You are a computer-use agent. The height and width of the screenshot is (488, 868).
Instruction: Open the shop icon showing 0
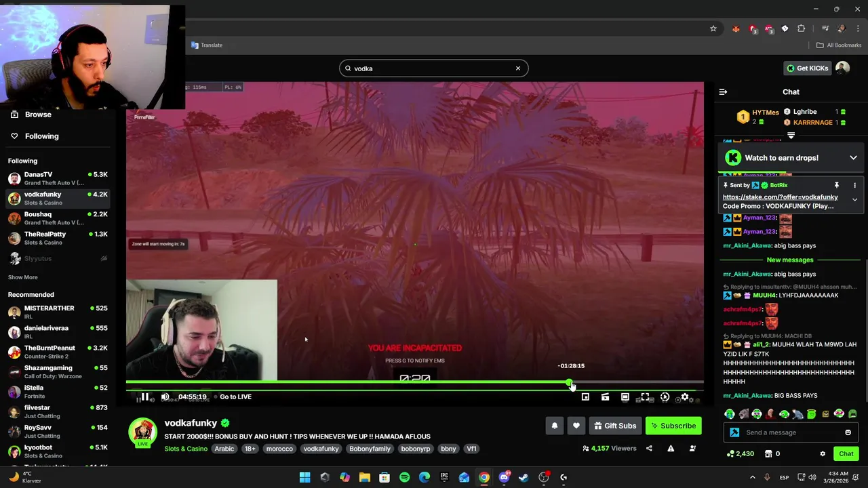click(772, 453)
